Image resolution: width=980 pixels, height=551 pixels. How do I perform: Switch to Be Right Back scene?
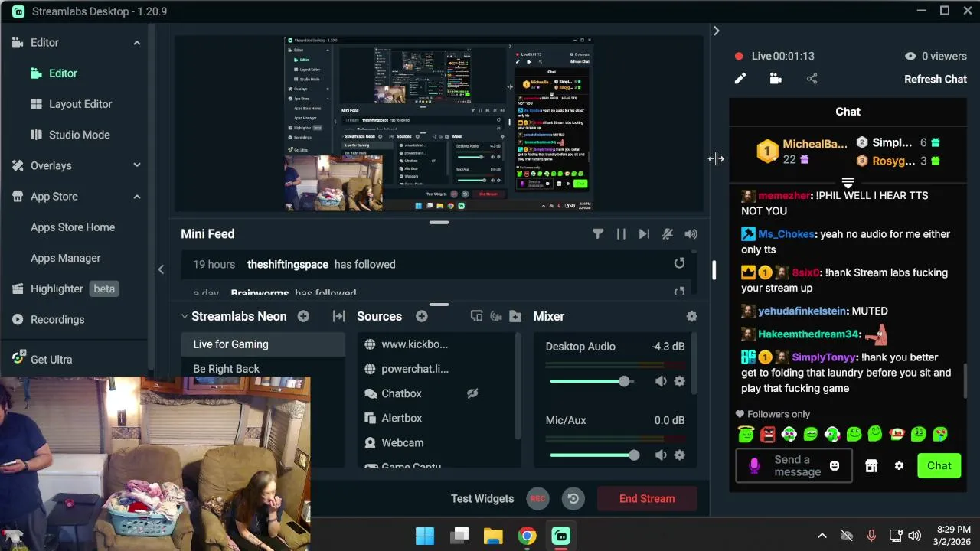tap(263, 369)
